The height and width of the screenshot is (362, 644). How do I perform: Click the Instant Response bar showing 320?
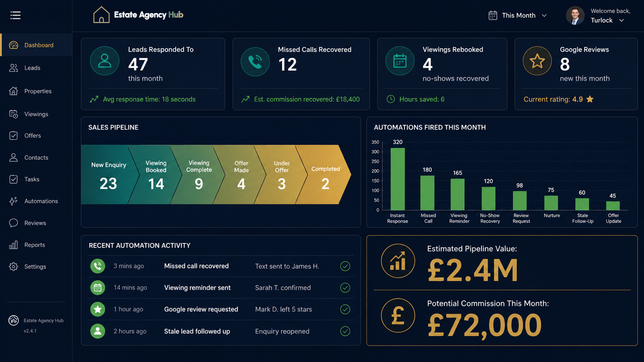coord(397,179)
